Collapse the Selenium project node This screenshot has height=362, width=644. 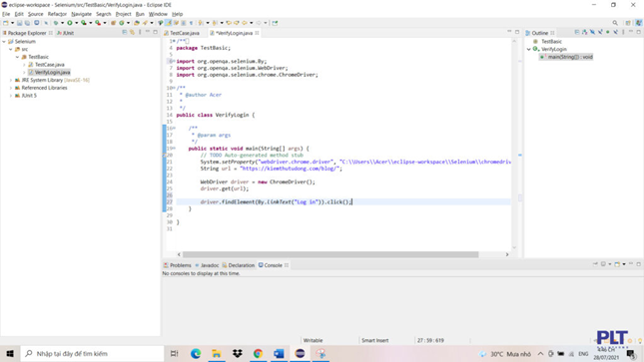click(4, 42)
